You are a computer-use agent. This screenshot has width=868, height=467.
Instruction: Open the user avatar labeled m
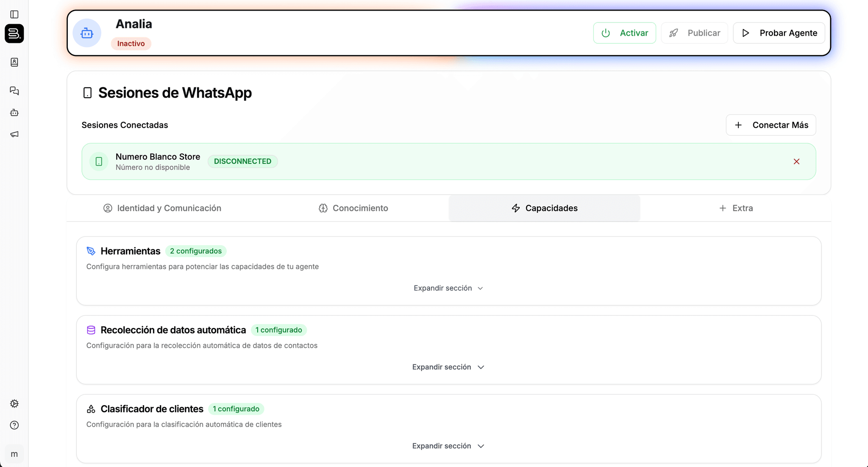coord(14,454)
